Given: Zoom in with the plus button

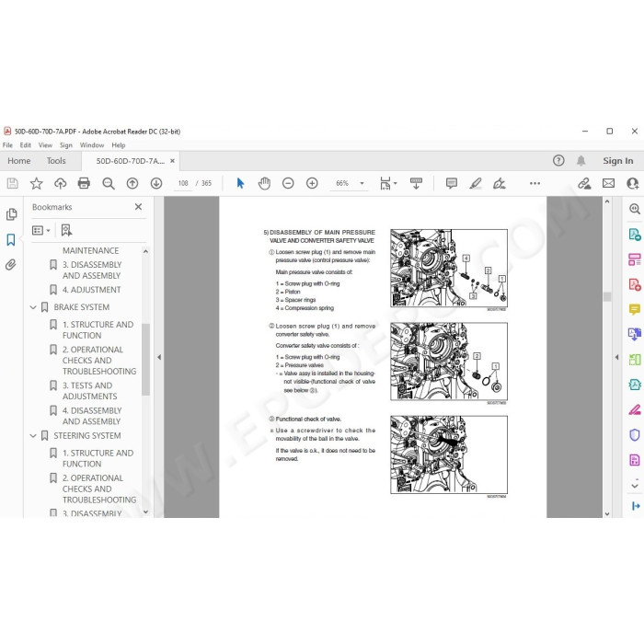Looking at the screenshot, I should tap(312, 183).
